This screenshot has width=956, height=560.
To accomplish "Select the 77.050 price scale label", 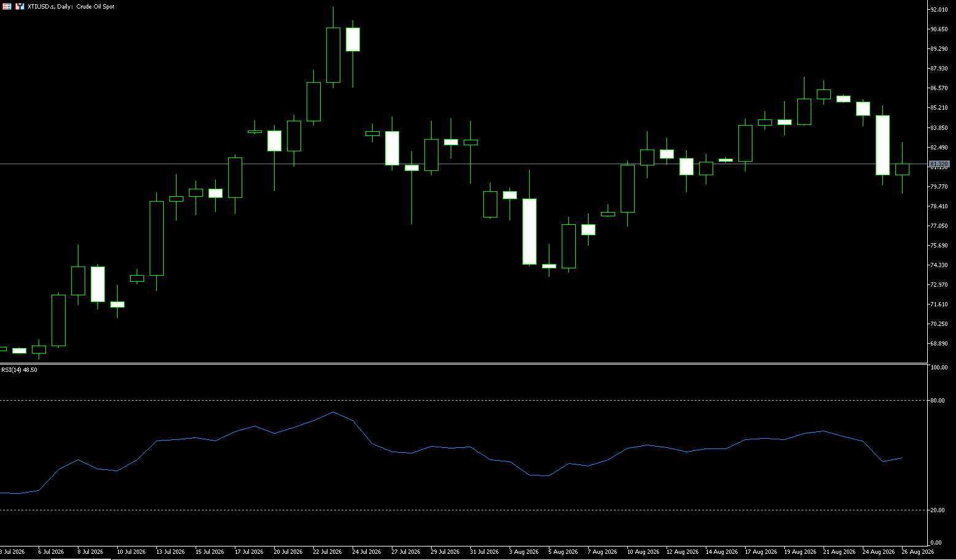I will (939, 226).
